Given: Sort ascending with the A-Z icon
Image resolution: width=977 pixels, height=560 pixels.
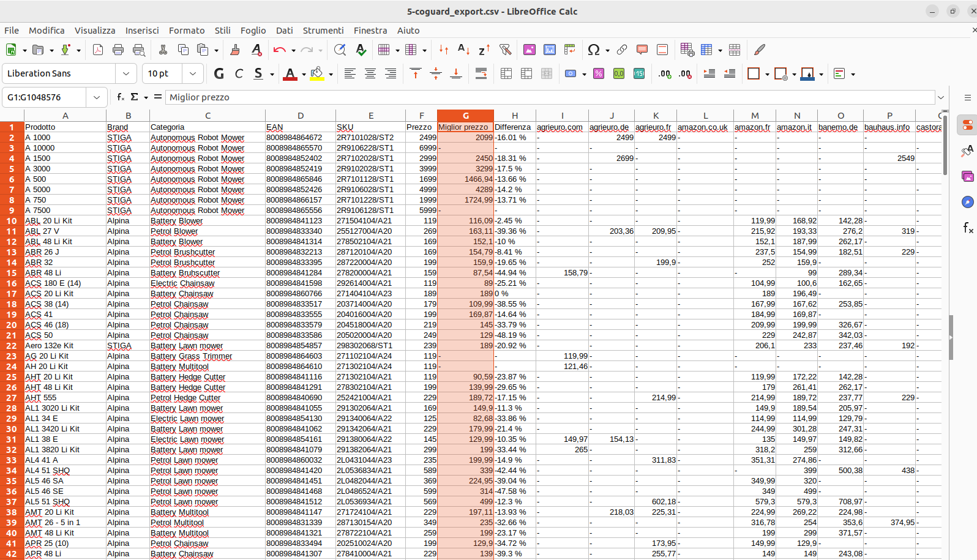Looking at the screenshot, I should [464, 50].
